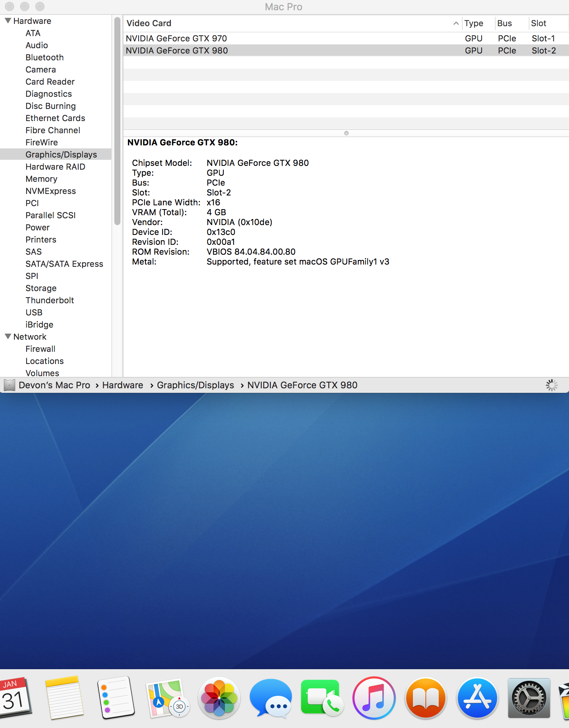The height and width of the screenshot is (728, 569).
Task: Click the VRAM value 4 GB
Action: tap(216, 212)
